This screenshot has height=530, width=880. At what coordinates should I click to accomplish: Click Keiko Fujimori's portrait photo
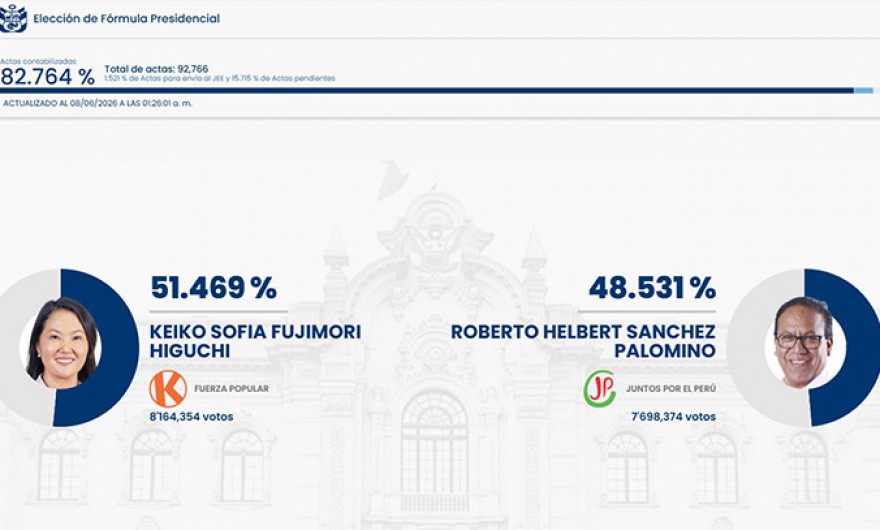point(62,343)
